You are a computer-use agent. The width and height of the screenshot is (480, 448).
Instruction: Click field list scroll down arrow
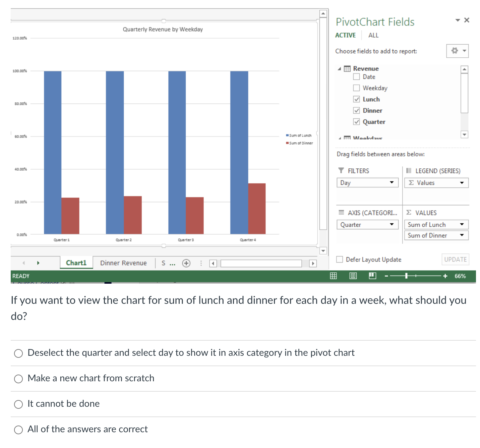(464, 134)
